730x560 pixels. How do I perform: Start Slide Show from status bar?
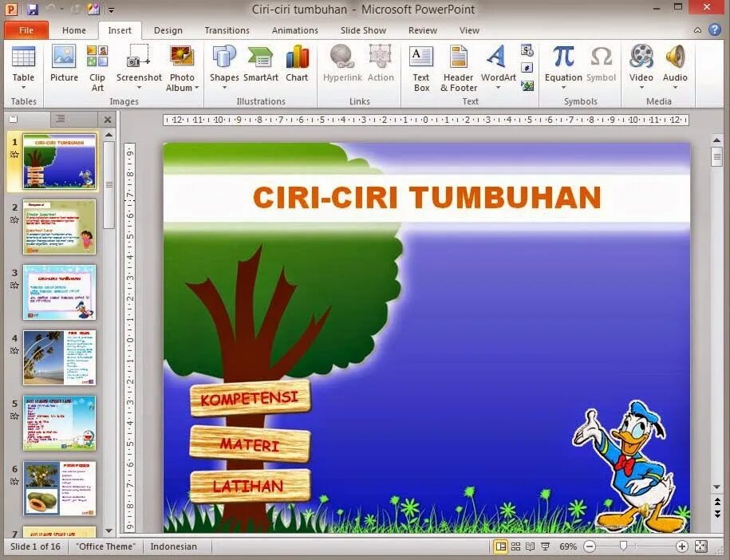pos(545,546)
